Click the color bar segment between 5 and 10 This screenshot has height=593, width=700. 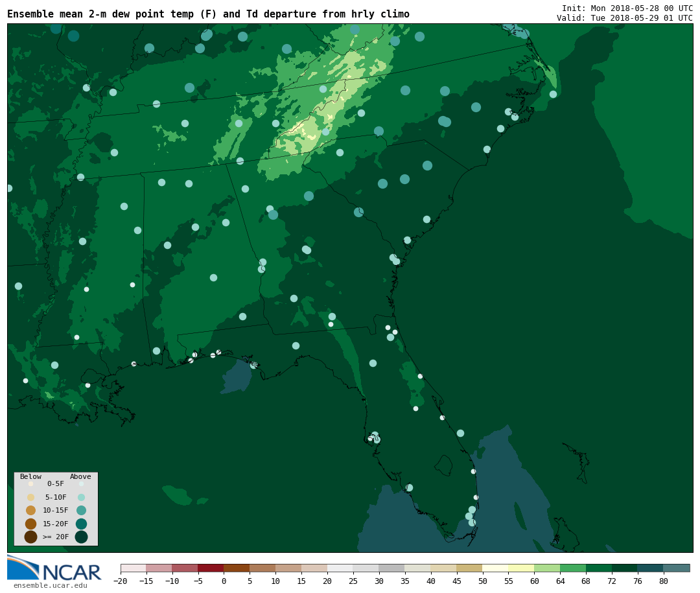[x=262, y=568]
